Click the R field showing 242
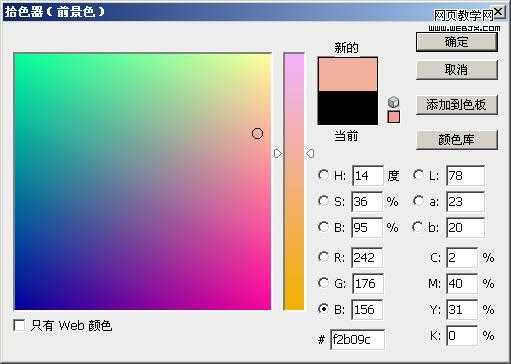Screen dimensions: 511x364 tap(367, 257)
